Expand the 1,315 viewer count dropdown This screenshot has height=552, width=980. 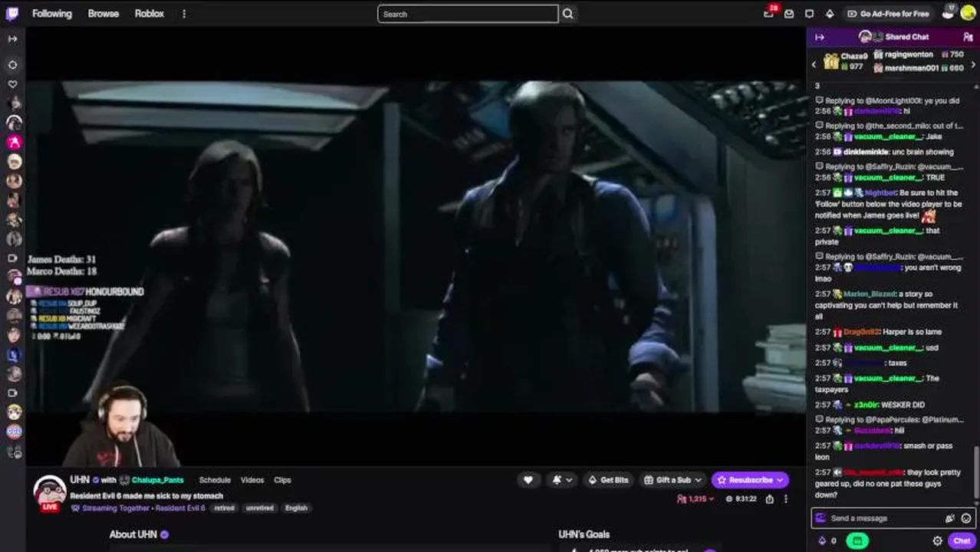point(695,499)
